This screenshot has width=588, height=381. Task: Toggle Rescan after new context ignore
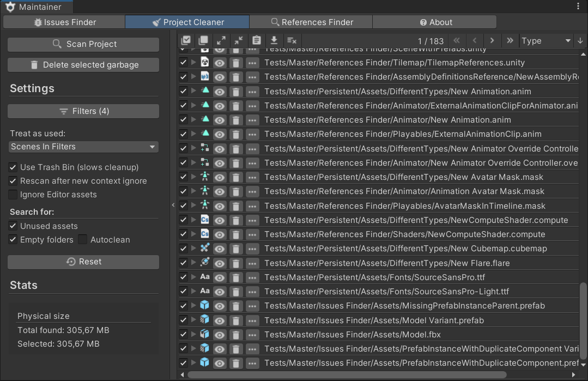[13, 181]
